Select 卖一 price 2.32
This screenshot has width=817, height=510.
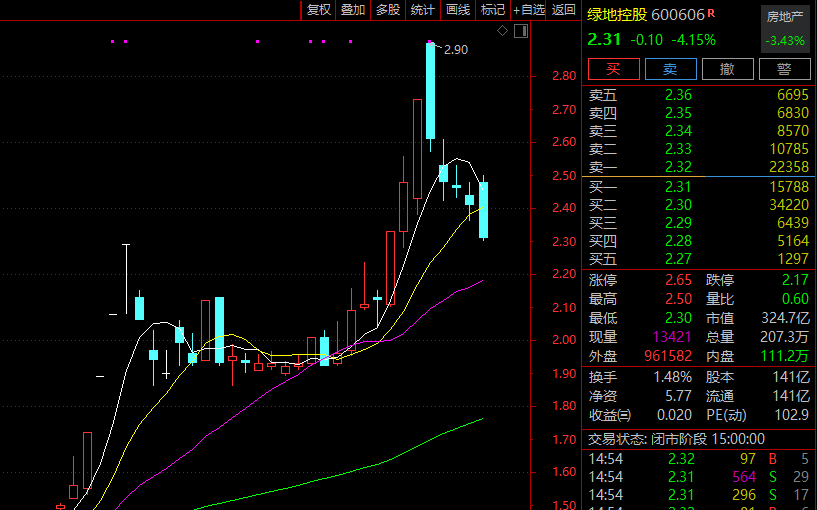pos(678,167)
